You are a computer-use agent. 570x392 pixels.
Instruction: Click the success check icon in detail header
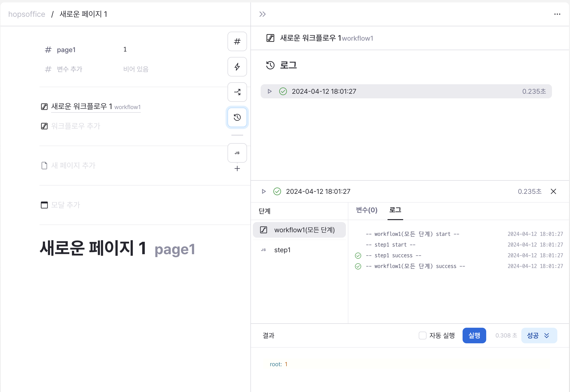pyautogui.click(x=277, y=191)
